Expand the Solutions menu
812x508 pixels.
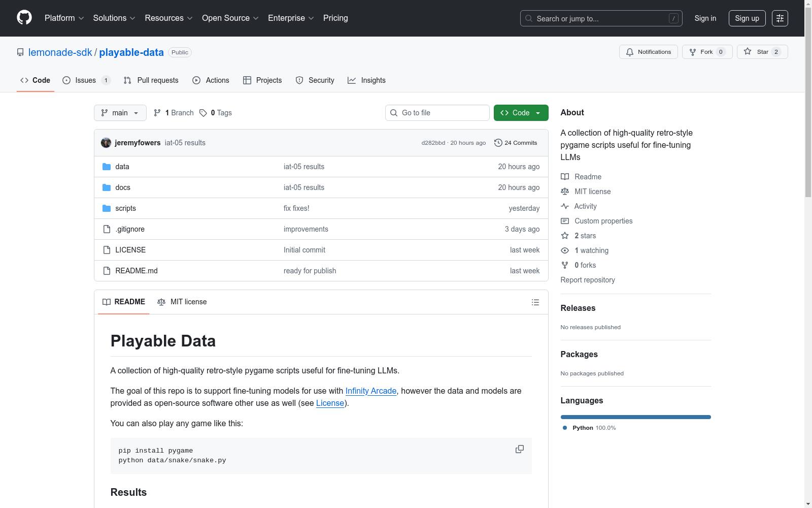point(114,18)
